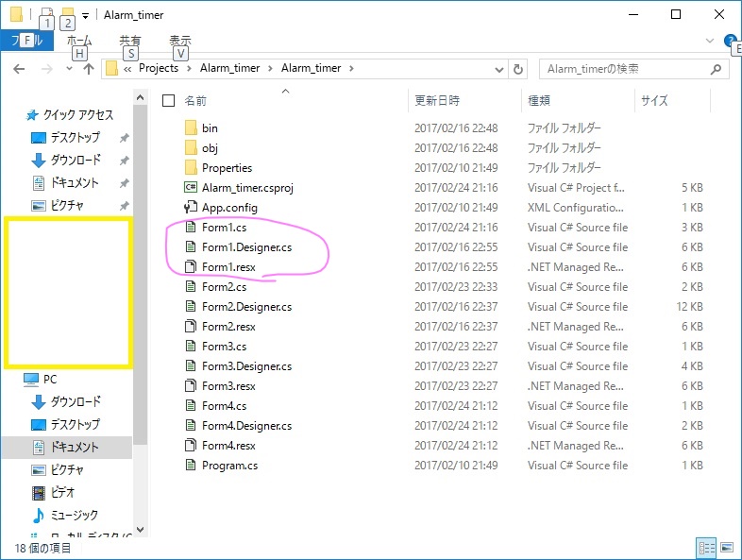Select the Alarm_timer.csproj file icon
The image size is (742, 560).
(191, 188)
